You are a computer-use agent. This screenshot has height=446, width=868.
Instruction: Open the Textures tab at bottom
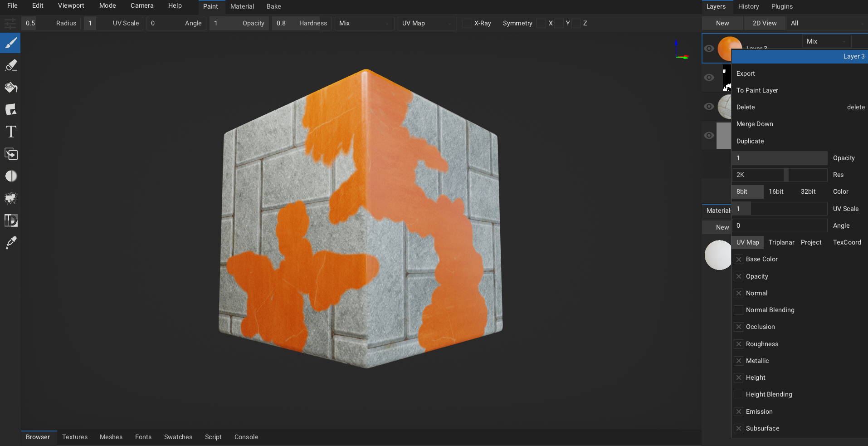coord(75,437)
